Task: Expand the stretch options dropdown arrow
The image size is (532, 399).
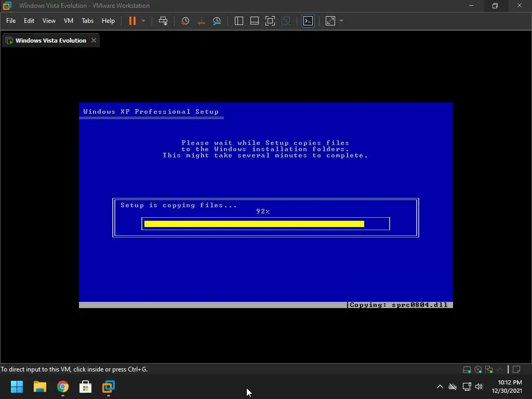Action: tap(342, 21)
